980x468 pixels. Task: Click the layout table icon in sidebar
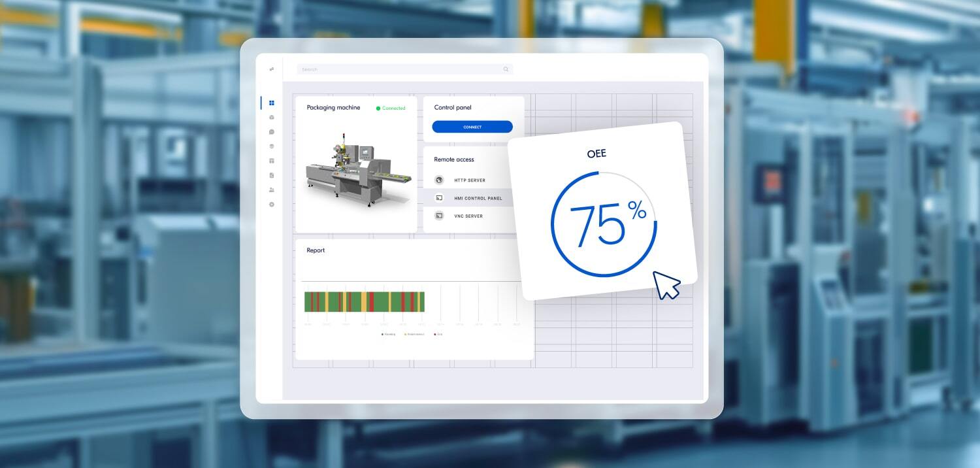click(x=272, y=161)
